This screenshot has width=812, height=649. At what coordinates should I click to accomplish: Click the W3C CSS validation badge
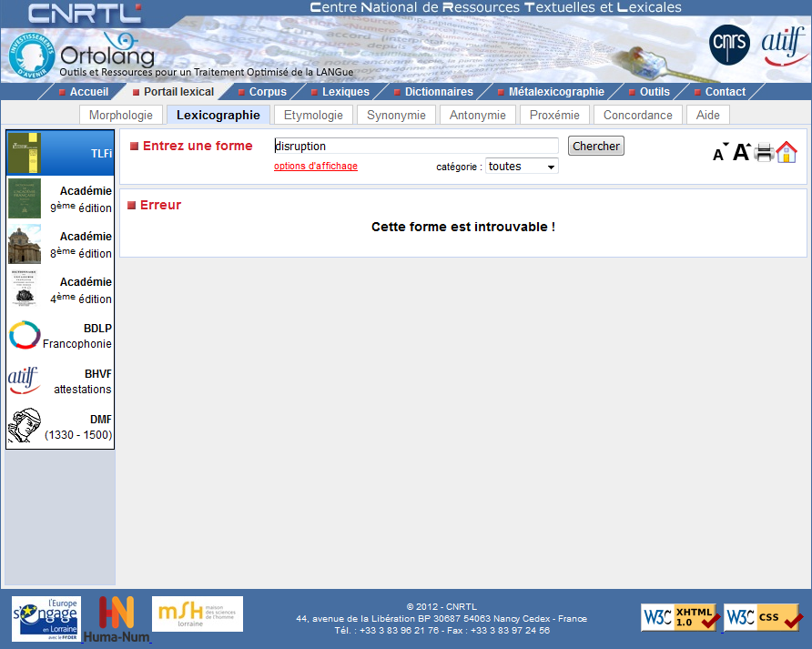tap(764, 617)
